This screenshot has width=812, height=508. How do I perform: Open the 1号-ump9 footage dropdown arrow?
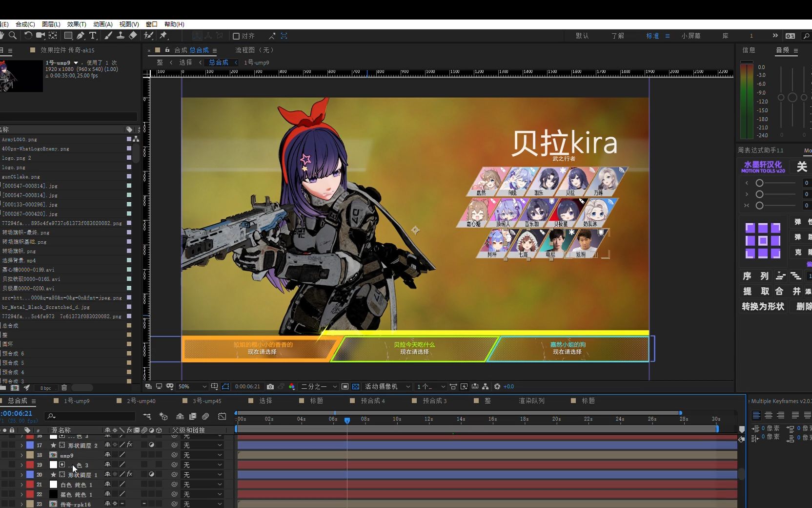pos(76,63)
